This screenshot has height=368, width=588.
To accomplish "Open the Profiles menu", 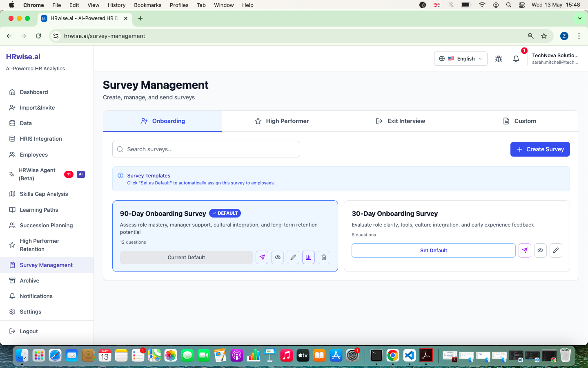I will tap(179, 5).
